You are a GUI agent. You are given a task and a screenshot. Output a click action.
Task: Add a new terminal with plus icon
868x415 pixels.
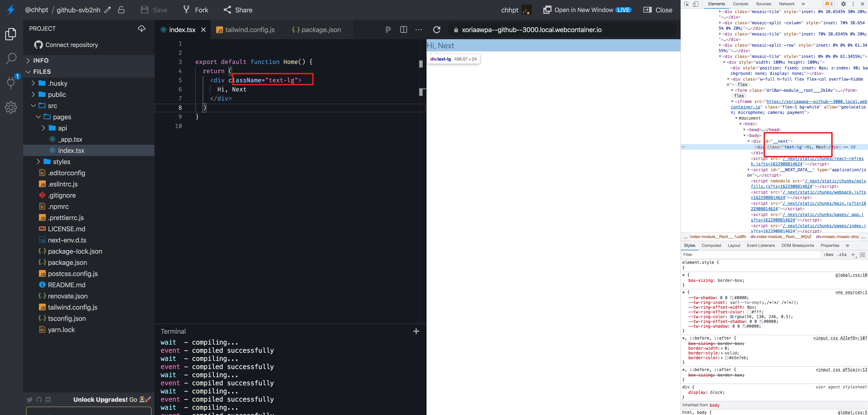click(416, 332)
